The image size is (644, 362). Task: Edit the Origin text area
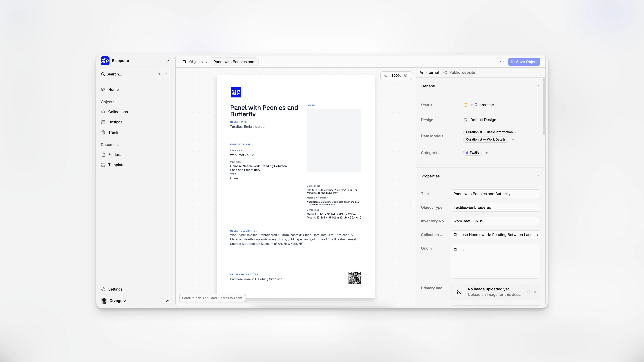click(495, 261)
